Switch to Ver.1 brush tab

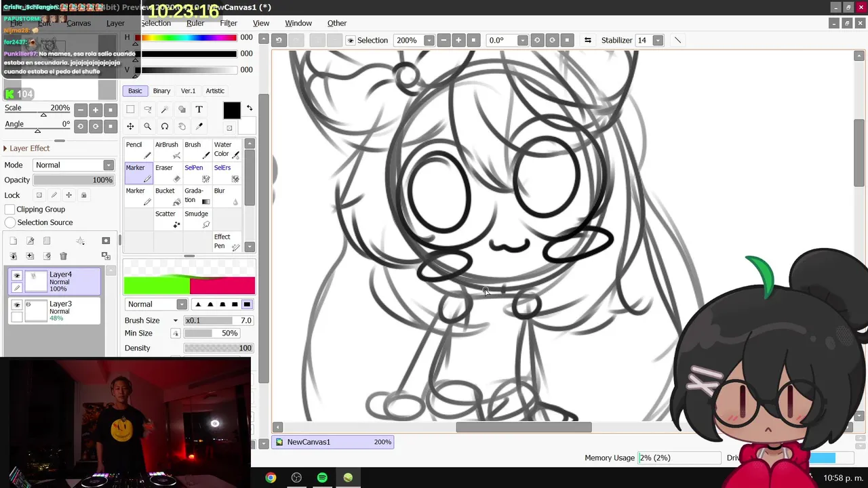point(188,91)
